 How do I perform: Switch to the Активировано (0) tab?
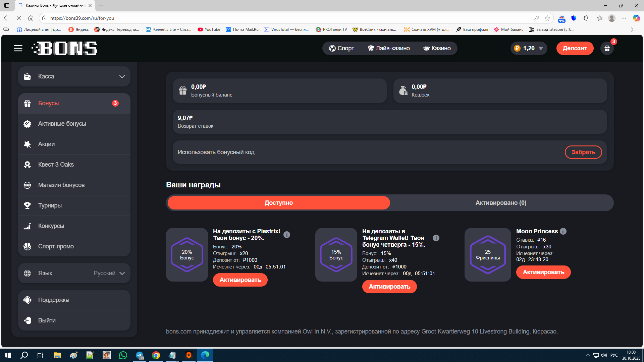click(501, 203)
